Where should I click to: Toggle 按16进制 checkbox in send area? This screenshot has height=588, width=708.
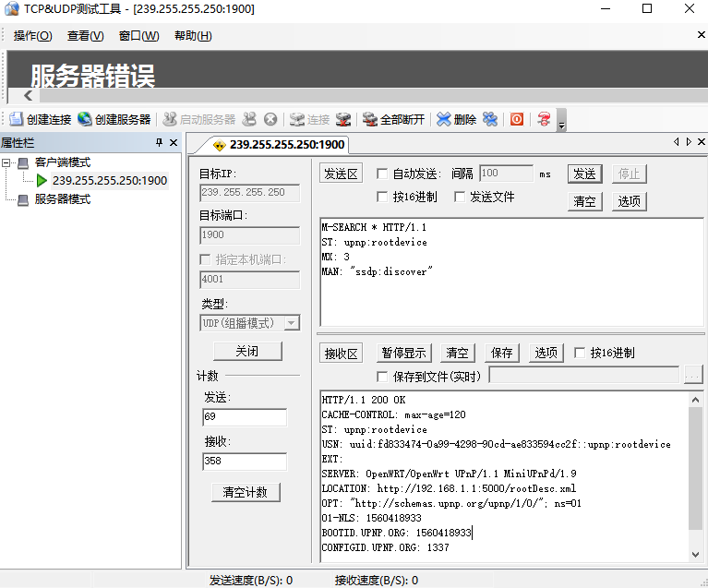tap(382, 197)
